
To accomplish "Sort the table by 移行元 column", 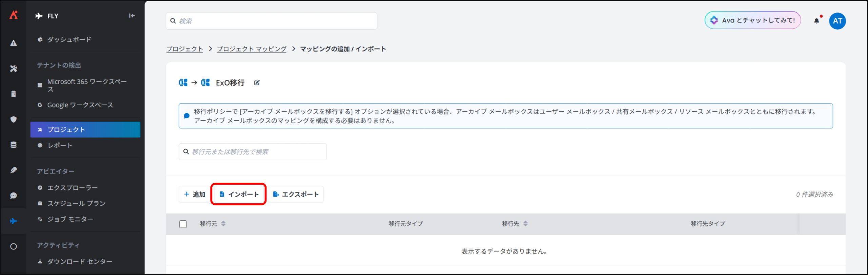I will point(223,223).
